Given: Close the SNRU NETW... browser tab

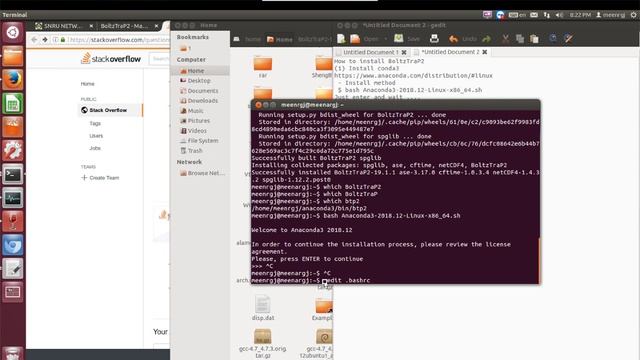Looking at the screenshot, I should [x=91, y=26].
